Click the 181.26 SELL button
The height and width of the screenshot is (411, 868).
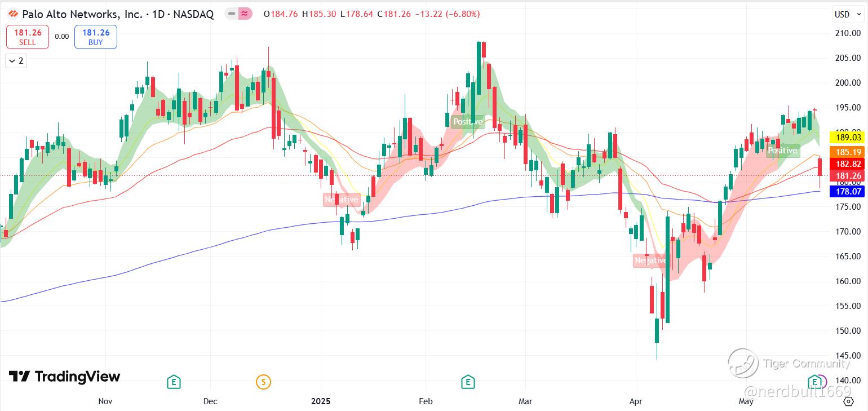coord(28,37)
